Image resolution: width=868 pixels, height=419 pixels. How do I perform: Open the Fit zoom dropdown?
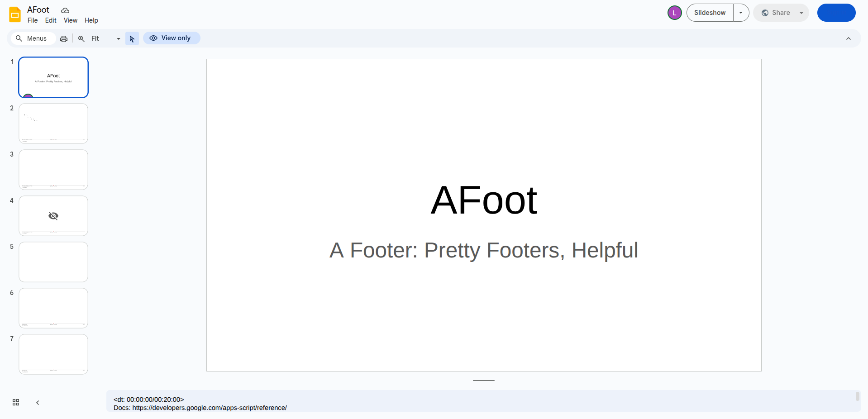point(106,38)
